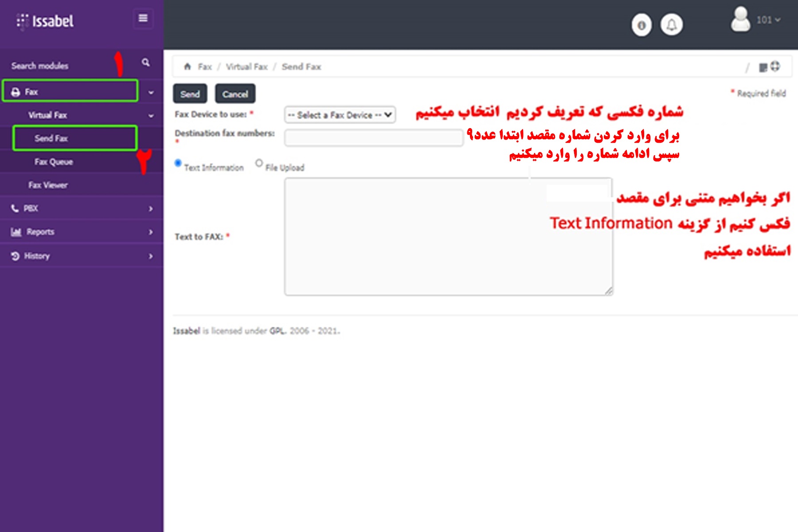Expand the Reports menu arrow
The image size is (798, 532).
(151, 232)
